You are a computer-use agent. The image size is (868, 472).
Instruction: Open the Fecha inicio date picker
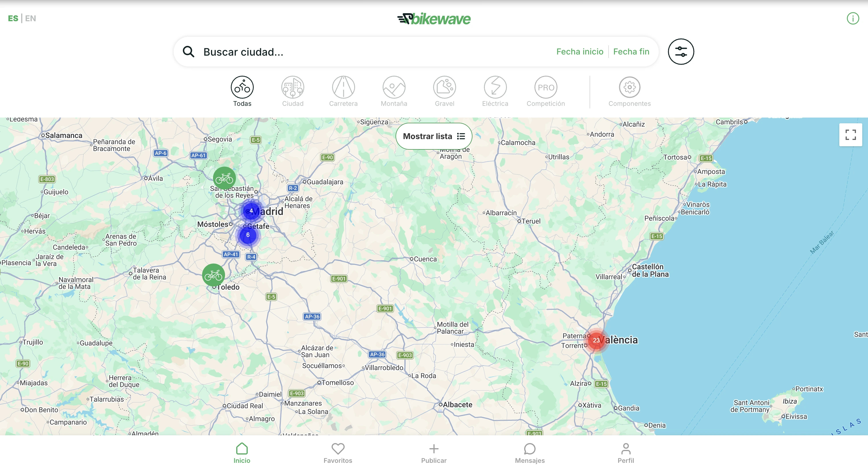point(580,52)
